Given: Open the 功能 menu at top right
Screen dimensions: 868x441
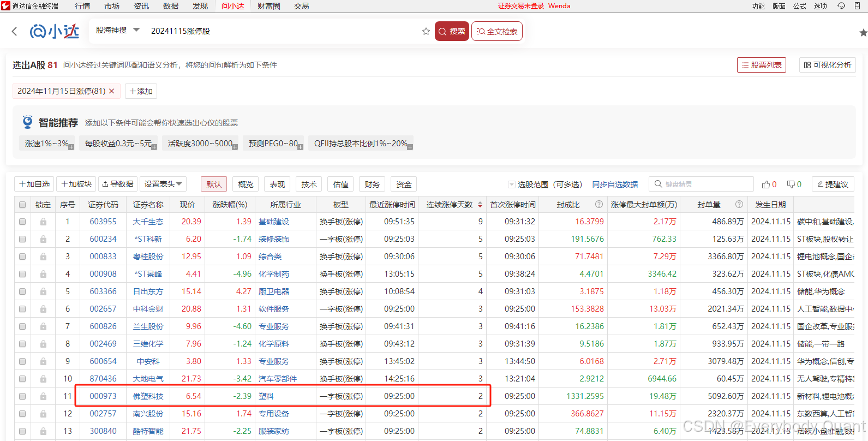Looking at the screenshot, I should click(758, 6).
